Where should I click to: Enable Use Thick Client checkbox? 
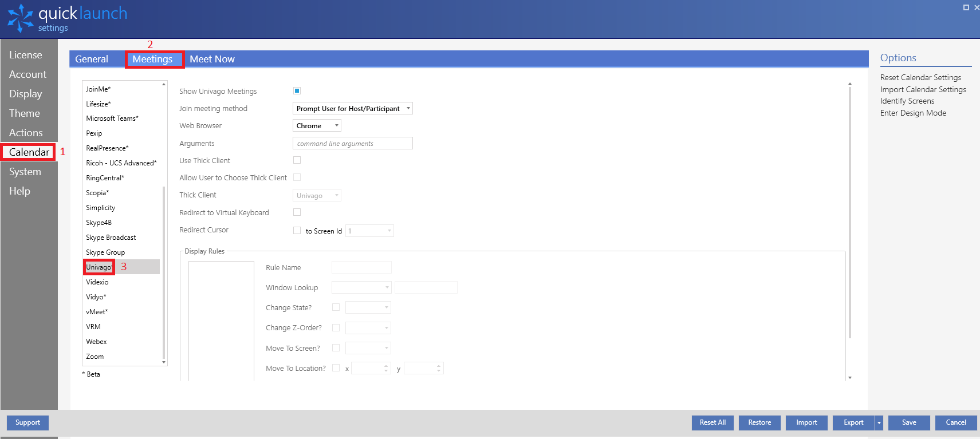coord(297,160)
